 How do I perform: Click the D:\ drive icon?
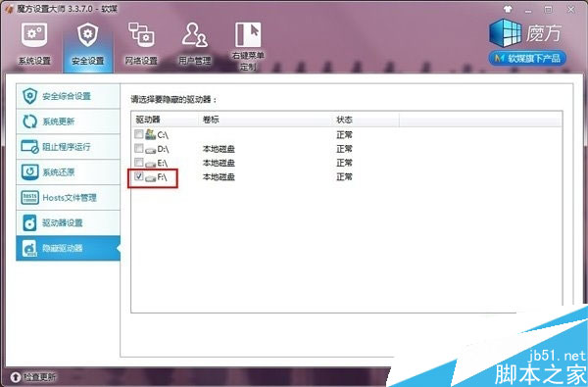point(150,150)
